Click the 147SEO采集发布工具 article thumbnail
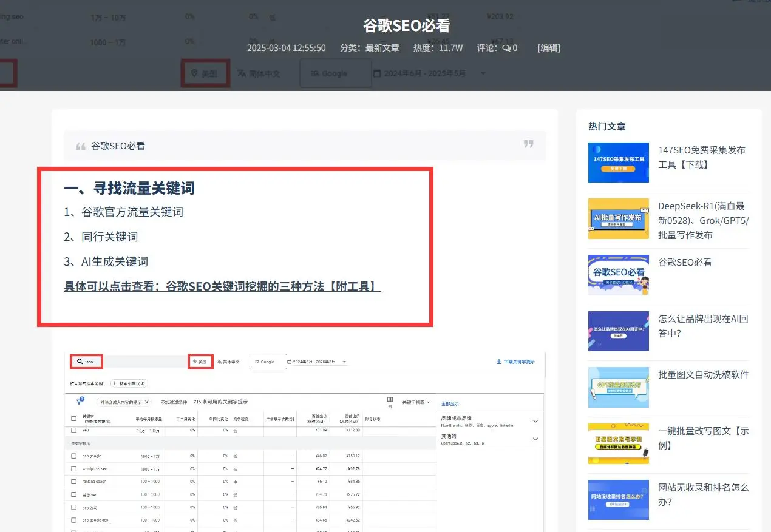771x532 pixels. (619, 163)
